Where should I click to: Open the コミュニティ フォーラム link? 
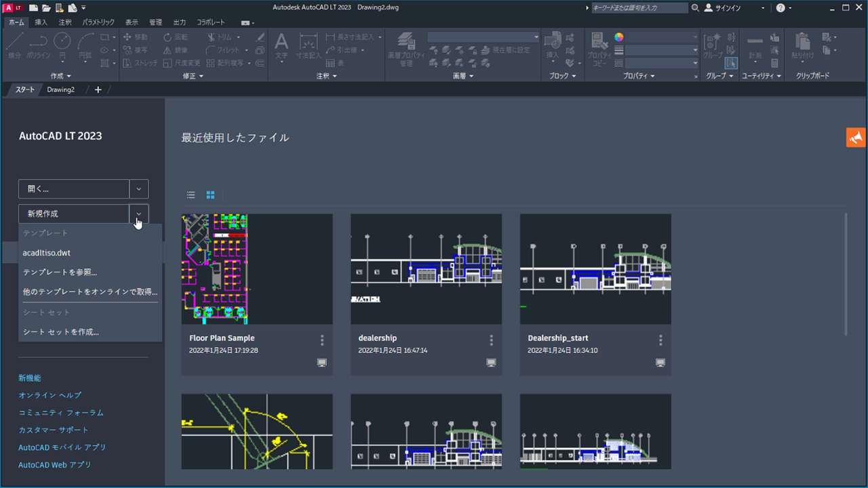61,413
